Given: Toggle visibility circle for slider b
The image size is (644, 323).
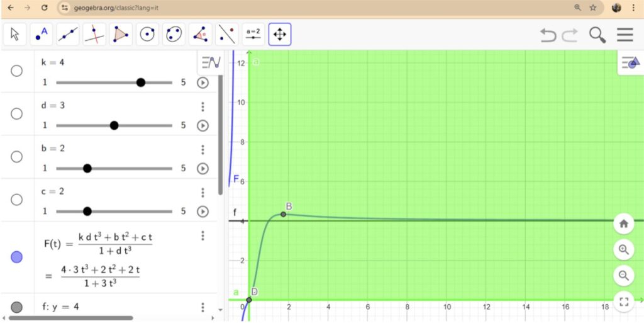Looking at the screenshot, I should pos(17,157).
